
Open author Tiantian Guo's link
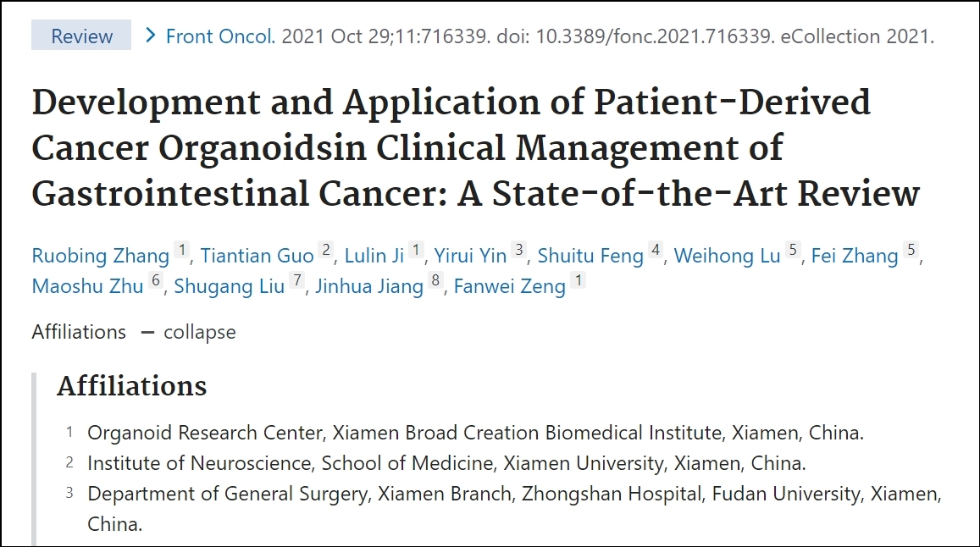pyautogui.click(x=257, y=256)
